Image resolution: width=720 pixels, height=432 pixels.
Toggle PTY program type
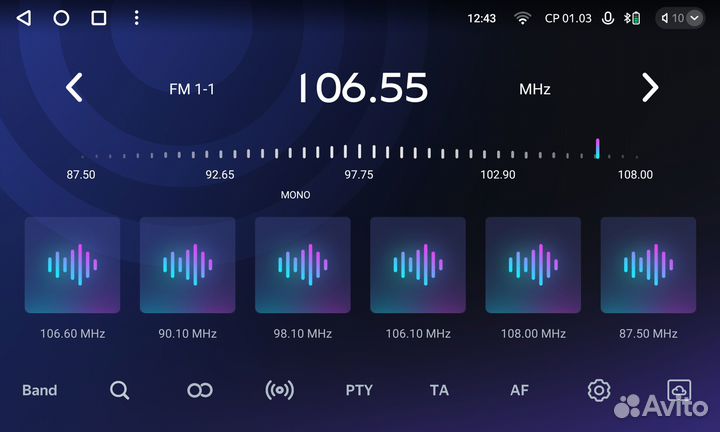click(x=359, y=390)
